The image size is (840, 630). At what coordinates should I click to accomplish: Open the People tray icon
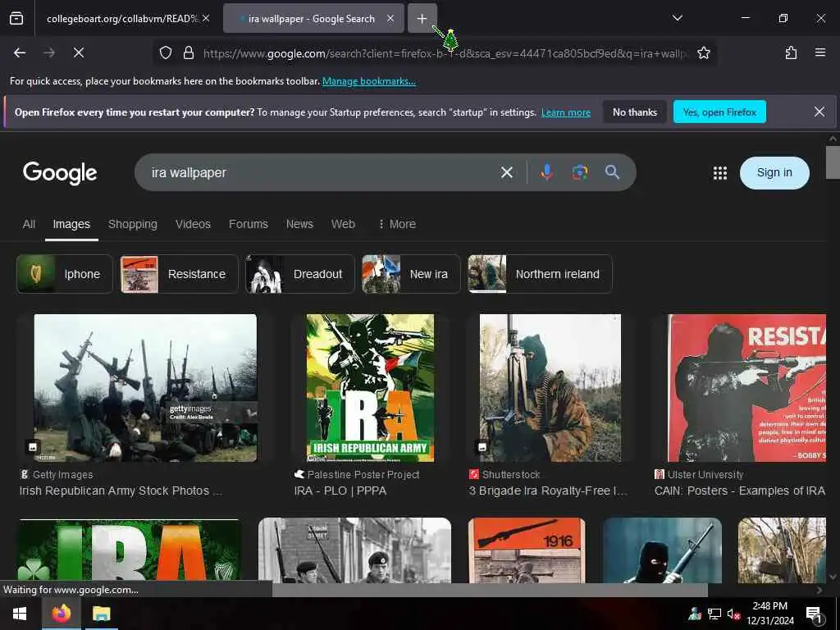tap(695, 614)
